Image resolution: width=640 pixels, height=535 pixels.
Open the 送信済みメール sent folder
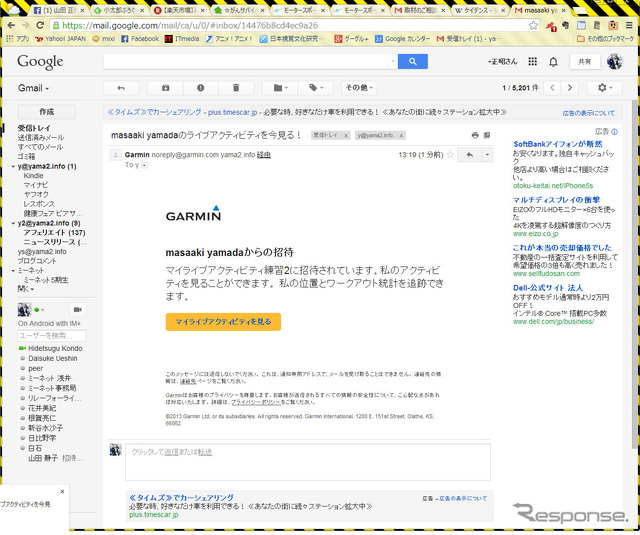(x=40, y=138)
